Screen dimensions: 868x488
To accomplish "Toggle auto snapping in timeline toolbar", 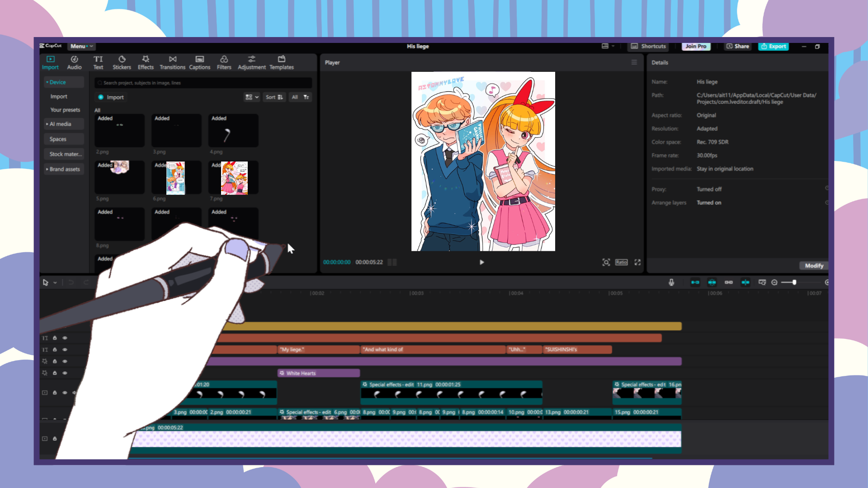I will (712, 282).
